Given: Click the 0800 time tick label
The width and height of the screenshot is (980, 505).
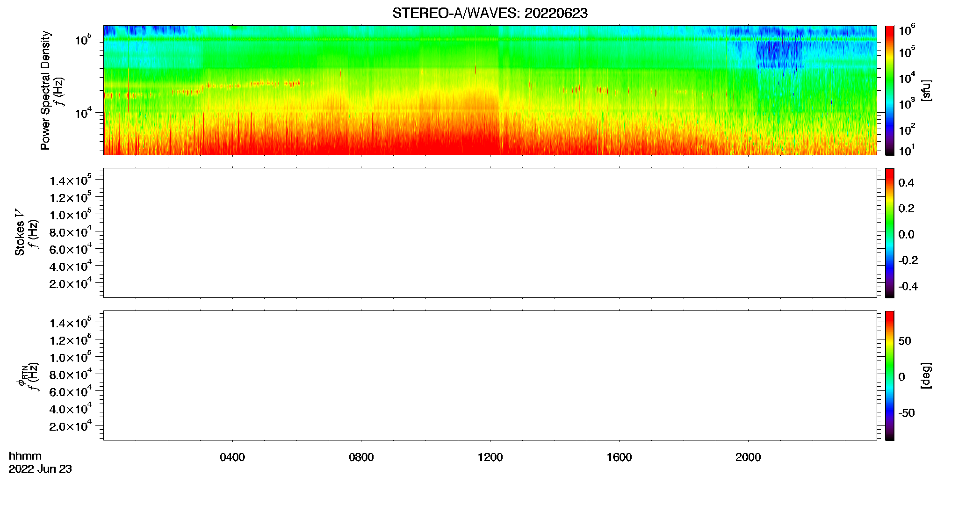Looking at the screenshot, I should coord(361,457).
